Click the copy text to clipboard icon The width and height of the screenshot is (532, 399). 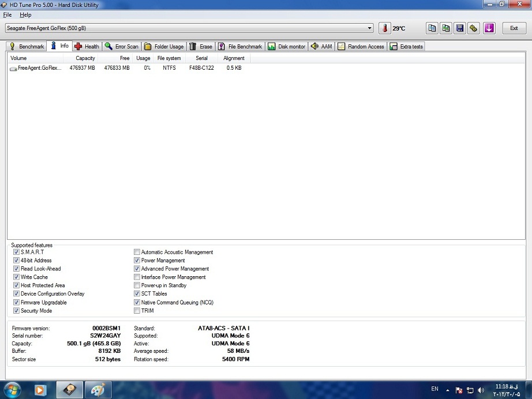click(x=432, y=28)
